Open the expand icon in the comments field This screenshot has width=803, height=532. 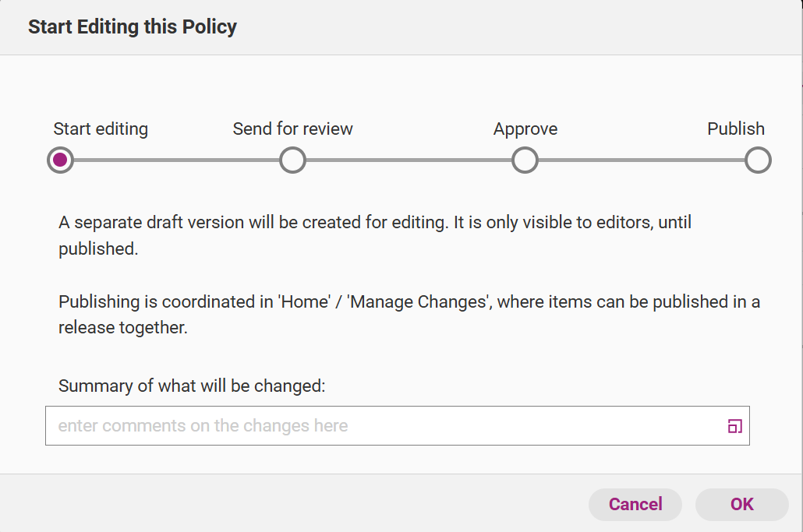click(734, 426)
